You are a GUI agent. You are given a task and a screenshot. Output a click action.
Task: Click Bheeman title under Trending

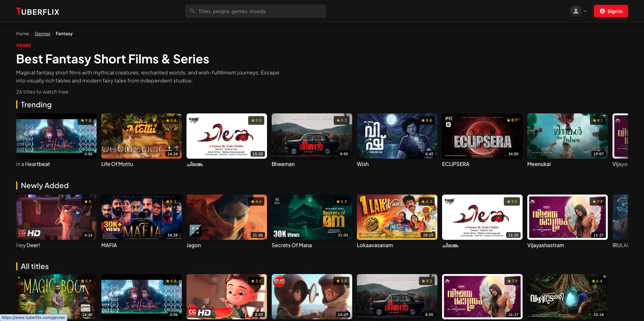pos(283,164)
